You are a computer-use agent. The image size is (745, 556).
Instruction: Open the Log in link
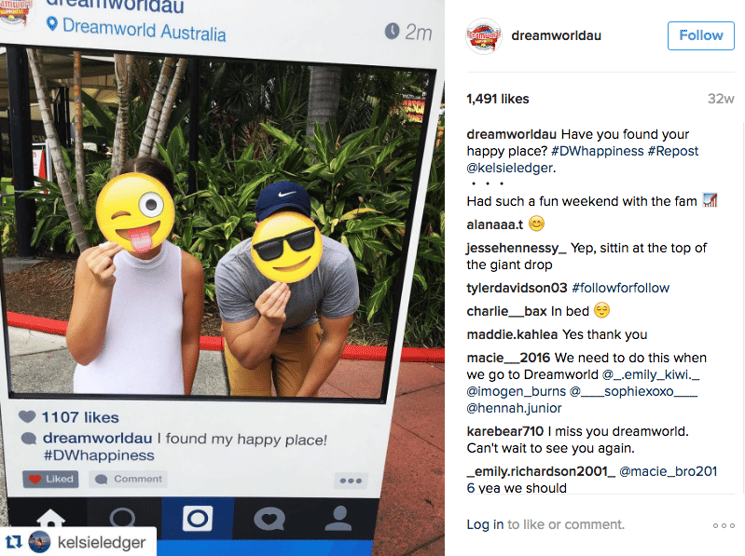click(485, 524)
